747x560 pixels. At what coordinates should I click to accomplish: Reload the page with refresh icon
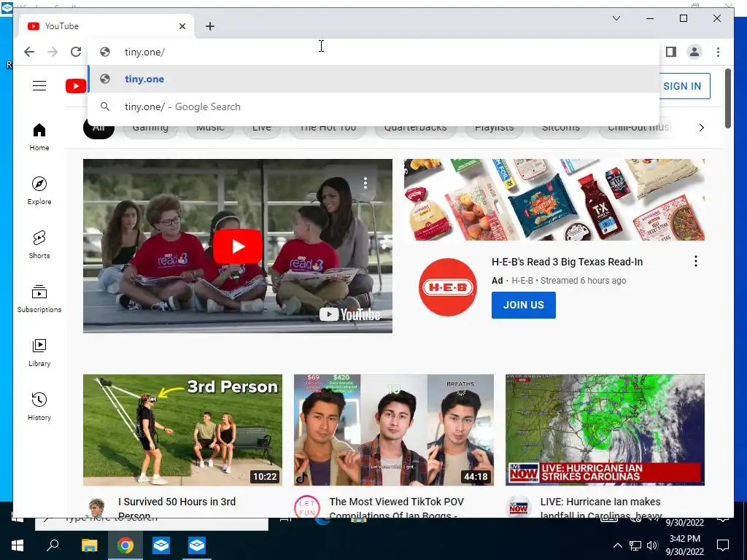tap(76, 52)
